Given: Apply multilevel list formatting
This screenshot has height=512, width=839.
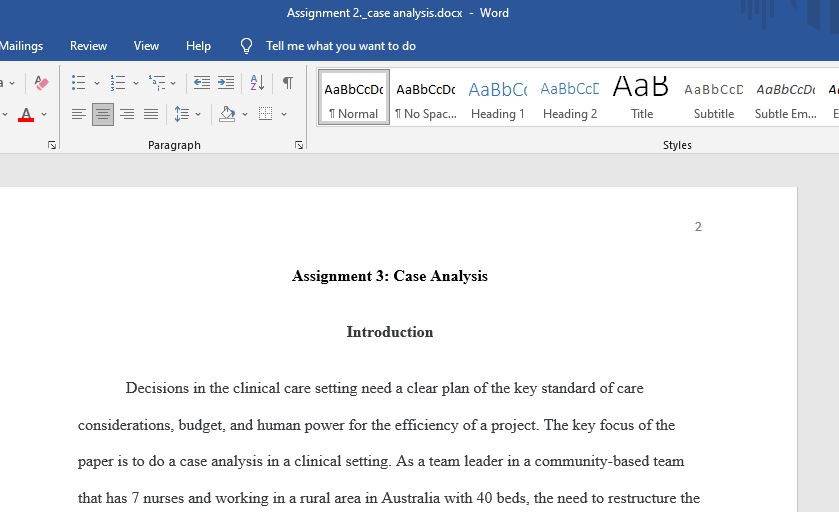Looking at the screenshot, I should [x=157, y=83].
